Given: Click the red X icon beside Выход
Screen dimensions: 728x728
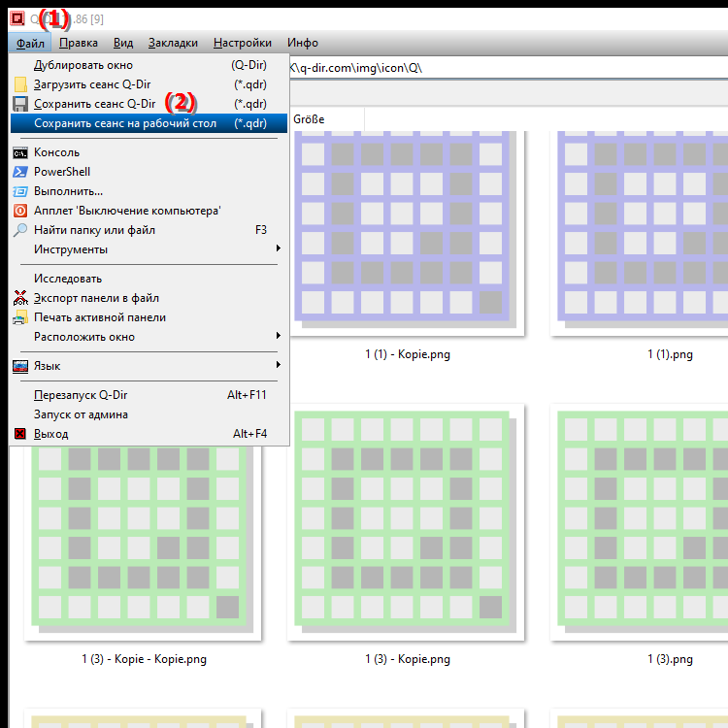Looking at the screenshot, I should pos(20,434).
